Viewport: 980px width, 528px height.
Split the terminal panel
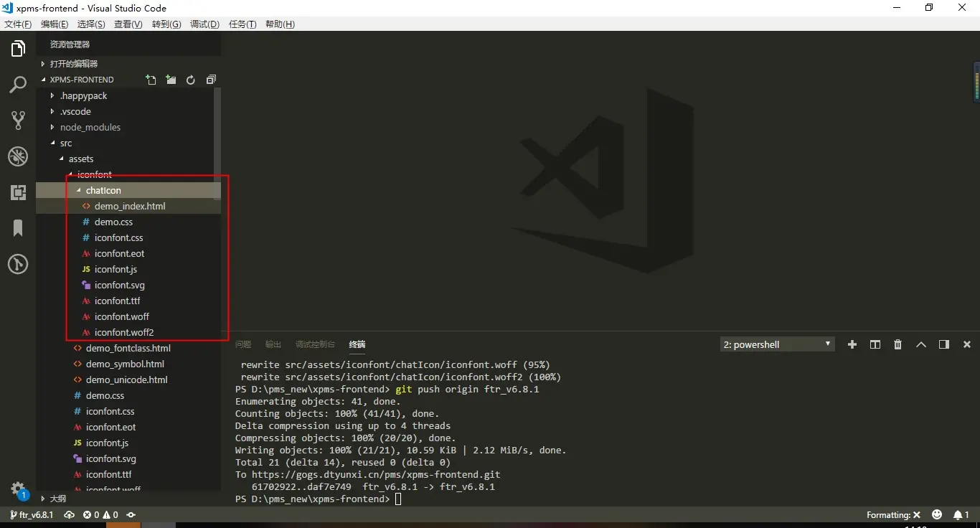(875, 344)
